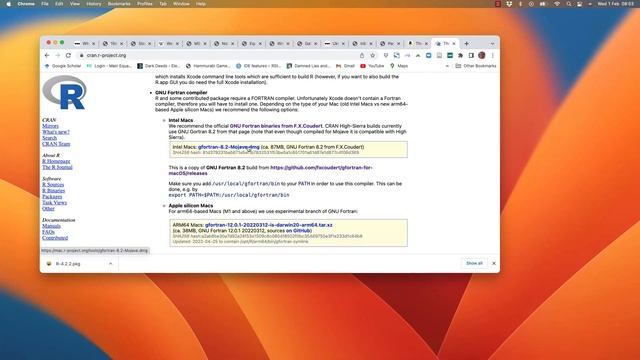Open the Manuals link
The width and height of the screenshot is (640, 360).
(51, 226)
